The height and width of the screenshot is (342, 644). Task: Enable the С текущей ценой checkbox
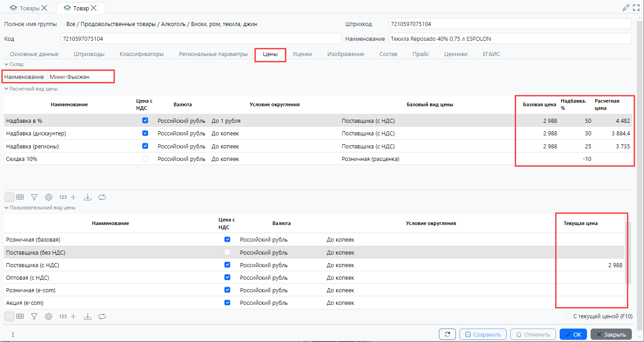point(569,316)
